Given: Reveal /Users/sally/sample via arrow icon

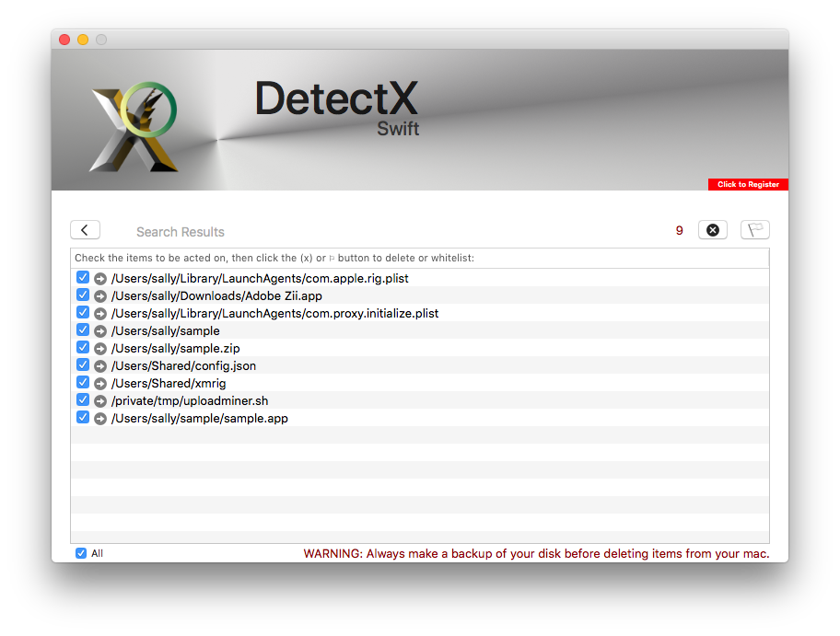Looking at the screenshot, I should click(x=100, y=330).
